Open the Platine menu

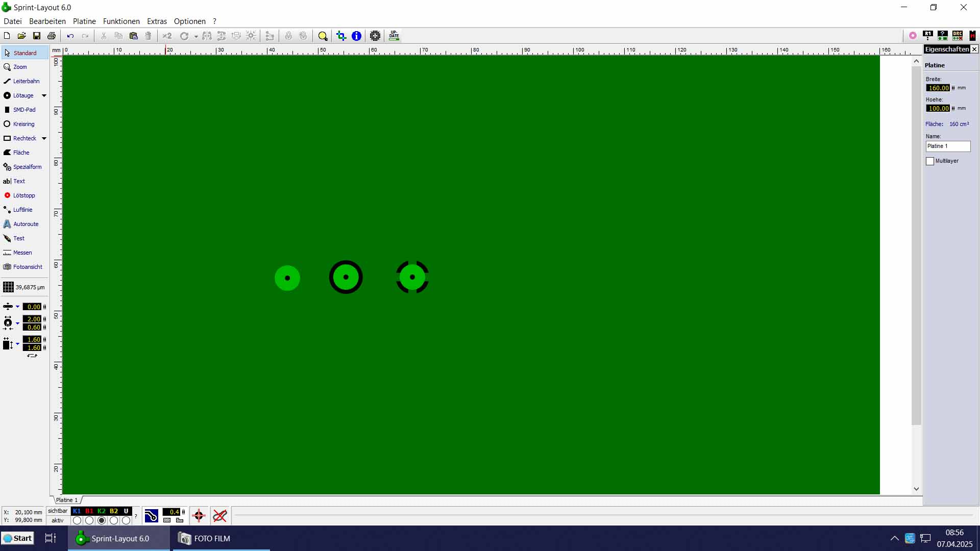point(84,21)
